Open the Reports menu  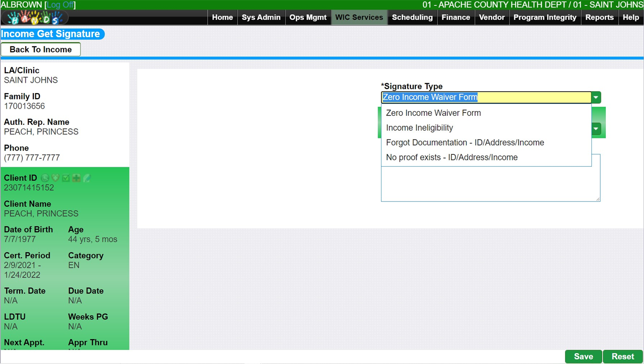(599, 18)
